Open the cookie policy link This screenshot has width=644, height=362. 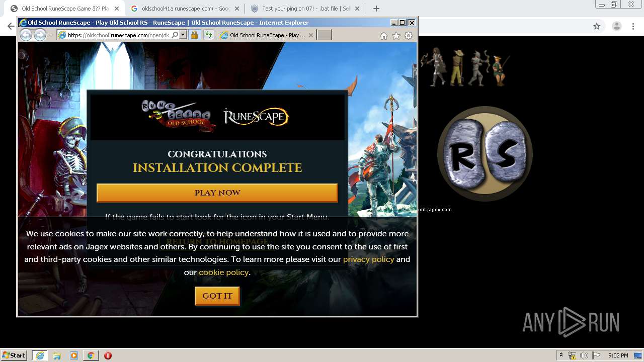[x=223, y=273]
